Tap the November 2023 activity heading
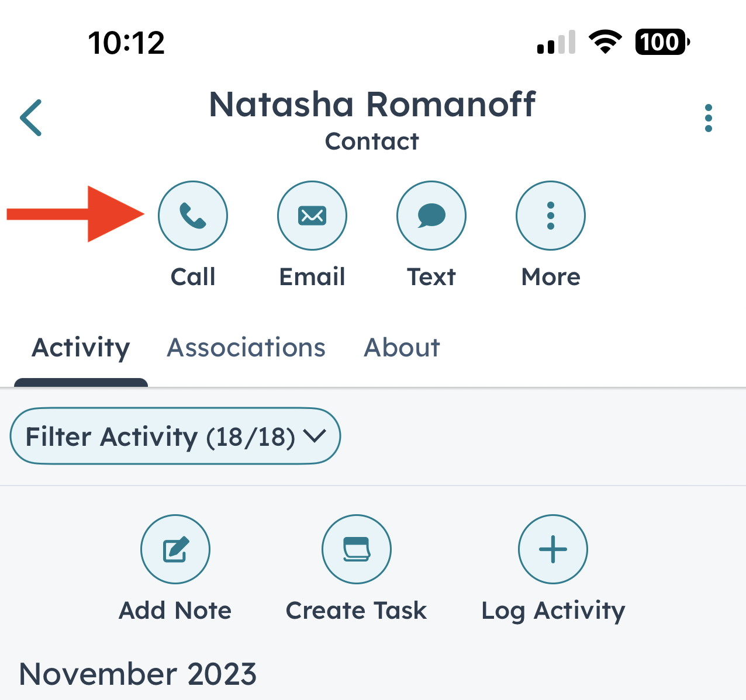 139,673
